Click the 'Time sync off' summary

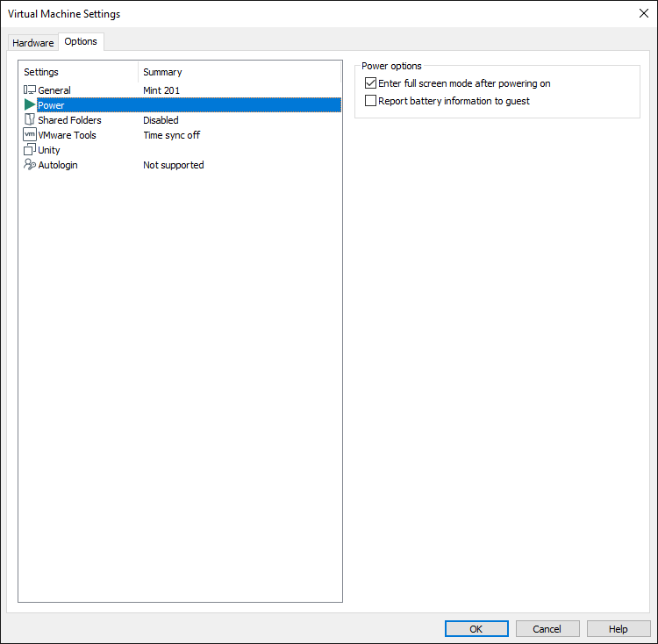point(171,135)
